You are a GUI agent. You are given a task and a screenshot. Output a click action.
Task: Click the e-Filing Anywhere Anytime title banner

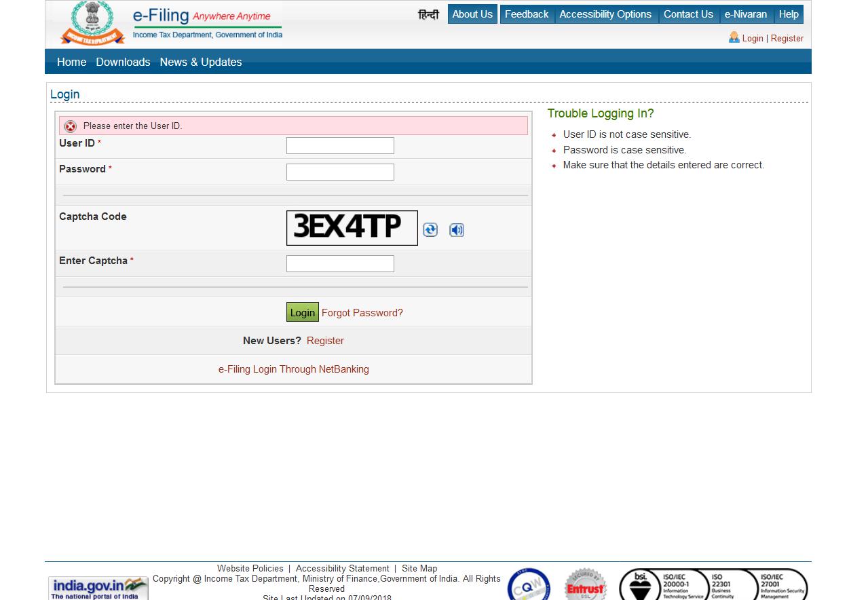(207, 24)
